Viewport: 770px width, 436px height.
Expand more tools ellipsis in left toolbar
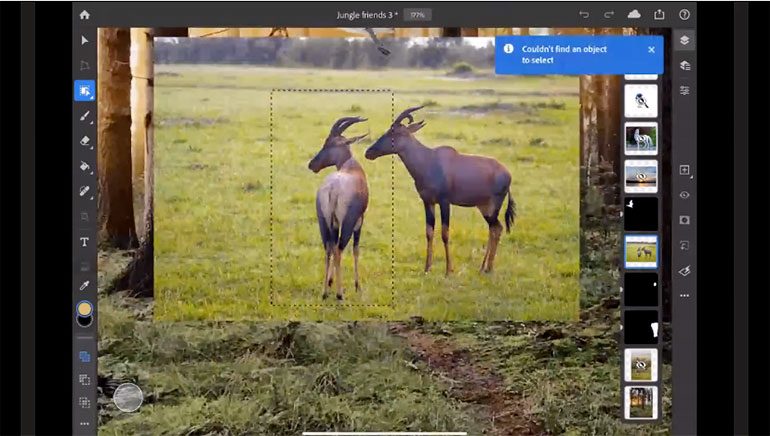point(85,423)
